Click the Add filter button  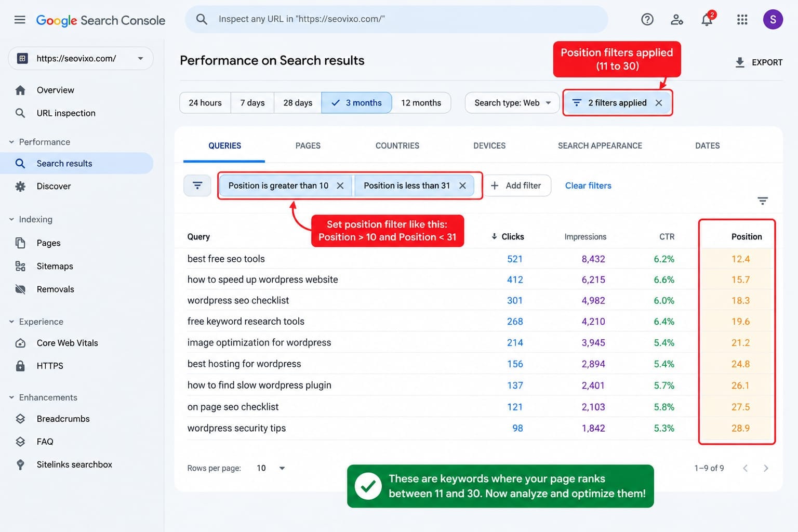click(x=517, y=185)
